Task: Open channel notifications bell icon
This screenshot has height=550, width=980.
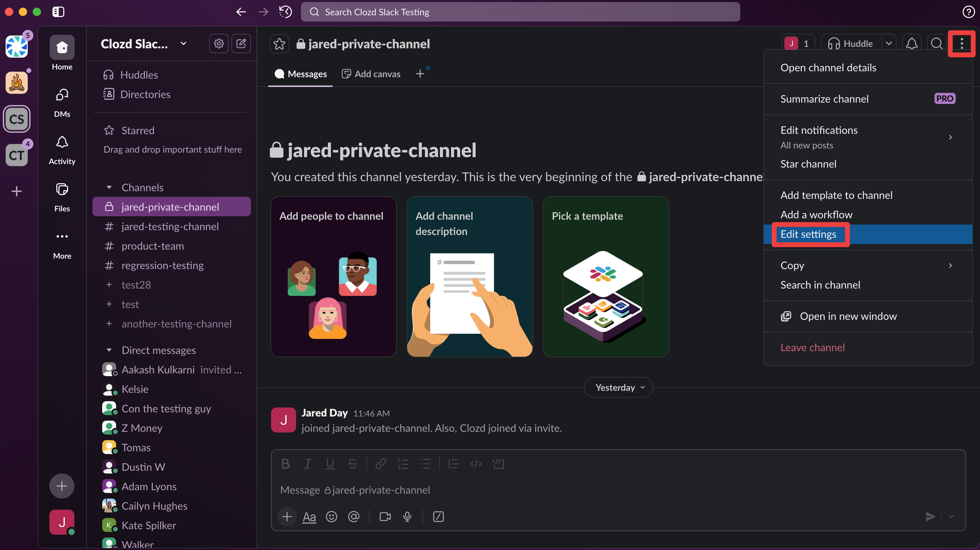Action: pos(912,44)
